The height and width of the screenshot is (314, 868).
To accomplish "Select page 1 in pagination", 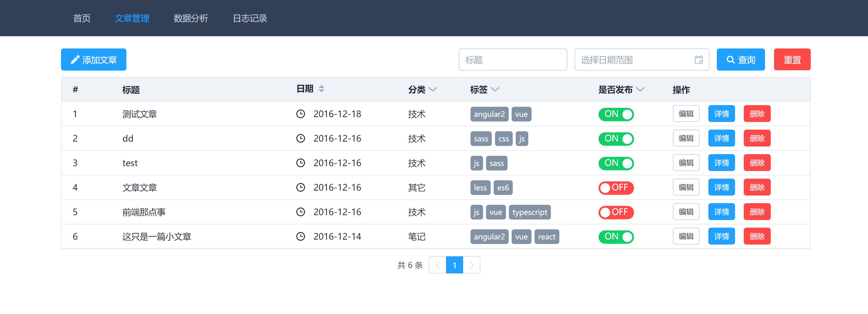I will pyautogui.click(x=454, y=265).
